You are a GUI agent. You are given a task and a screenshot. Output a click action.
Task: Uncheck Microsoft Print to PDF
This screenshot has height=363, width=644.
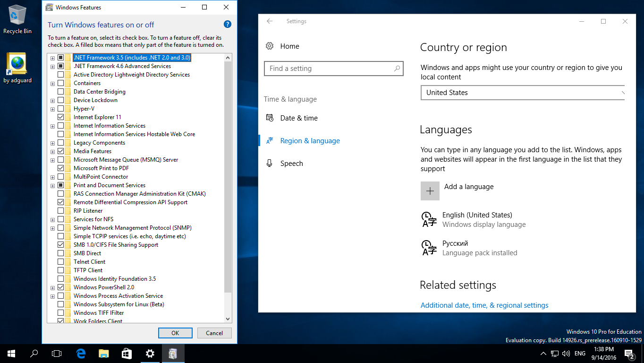pos(61,168)
